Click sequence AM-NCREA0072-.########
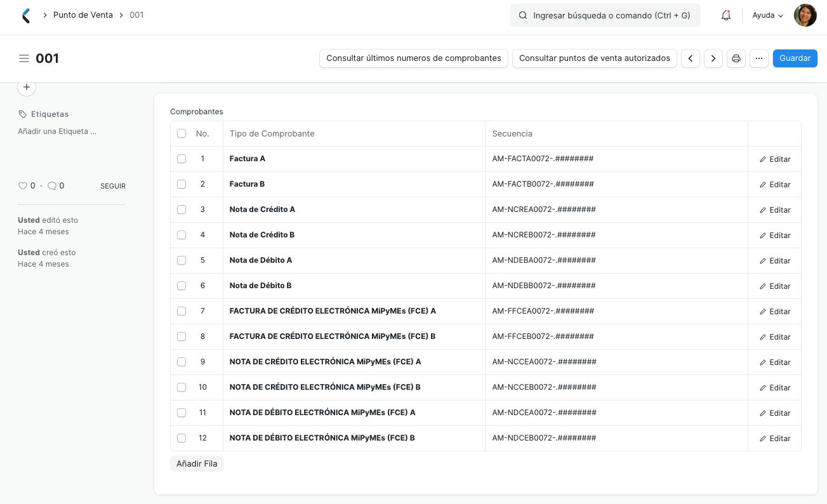 (544, 209)
